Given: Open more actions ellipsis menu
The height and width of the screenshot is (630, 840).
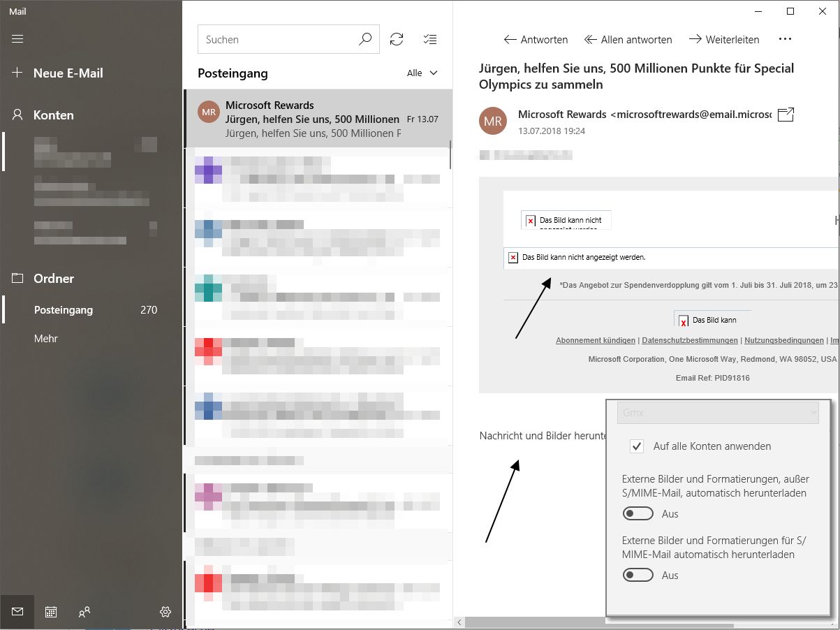Looking at the screenshot, I should (x=785, y=40).
